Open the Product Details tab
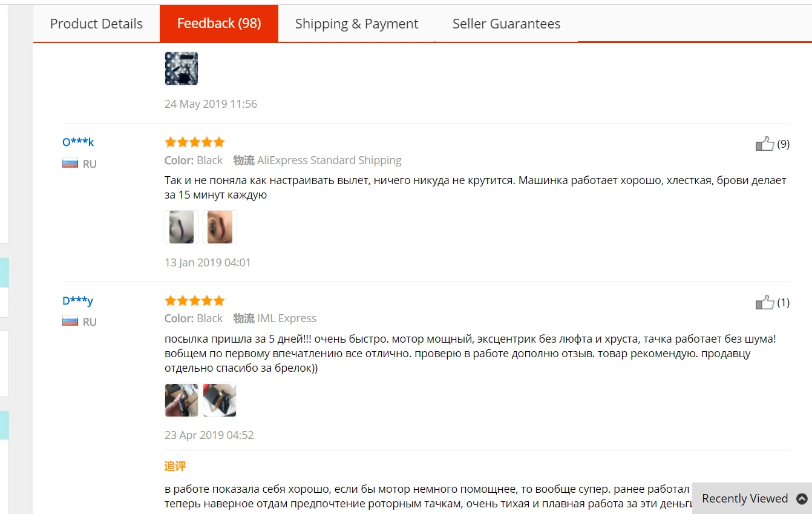The image size is (812, 514). click(96, 24)
